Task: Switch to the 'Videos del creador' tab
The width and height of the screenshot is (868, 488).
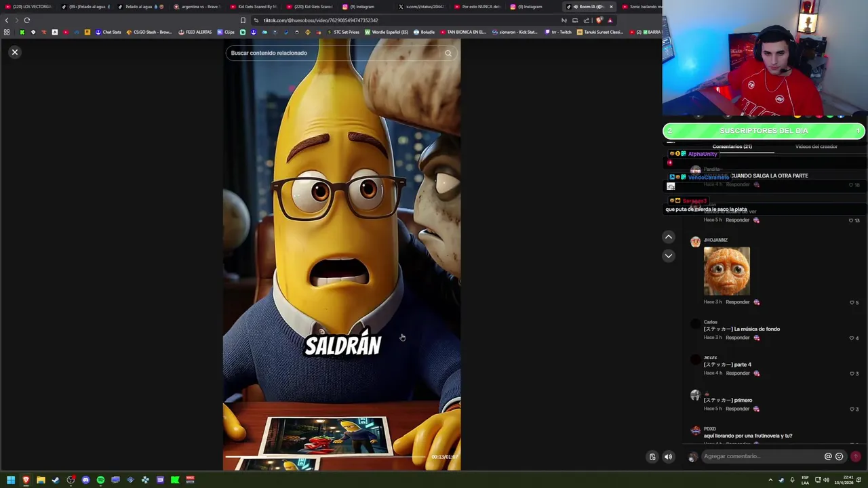Action: [816, 146]
